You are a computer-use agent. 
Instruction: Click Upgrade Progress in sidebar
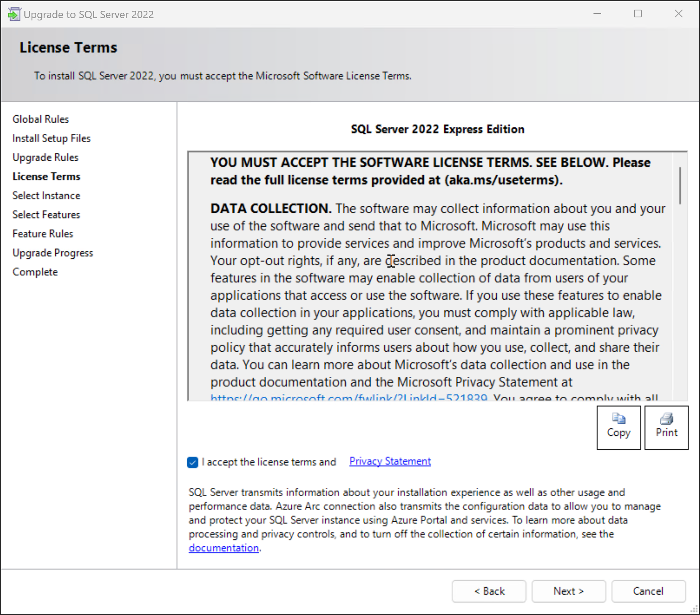(x=53, y=253)
